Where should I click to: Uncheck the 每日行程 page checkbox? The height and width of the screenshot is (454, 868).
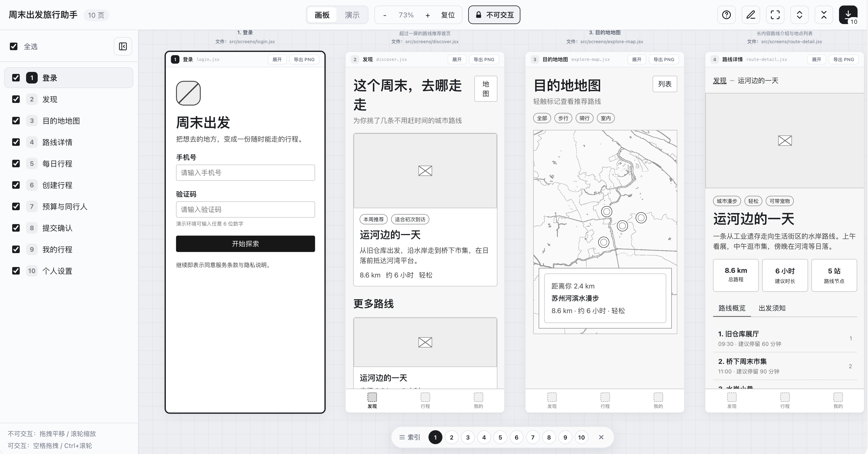[x=16, y=164]
